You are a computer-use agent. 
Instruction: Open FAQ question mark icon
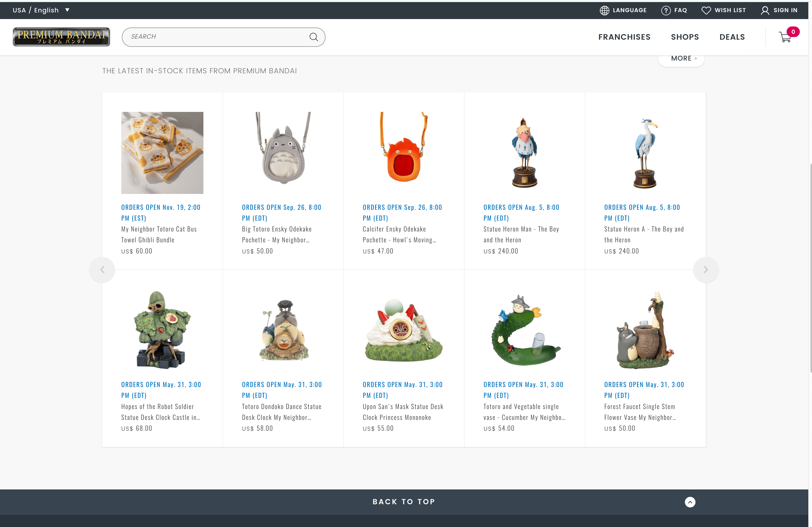tap(666, 11)
